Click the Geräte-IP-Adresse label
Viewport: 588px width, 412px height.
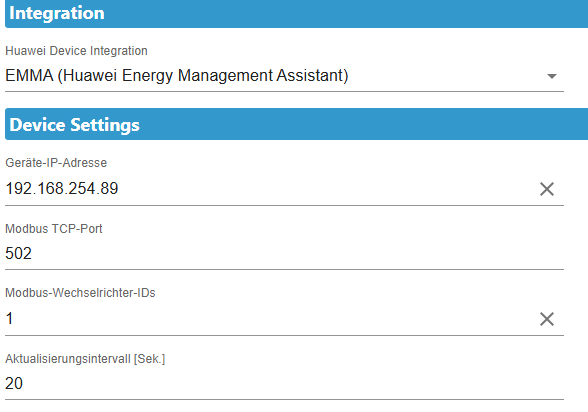[x=56, y=163]
